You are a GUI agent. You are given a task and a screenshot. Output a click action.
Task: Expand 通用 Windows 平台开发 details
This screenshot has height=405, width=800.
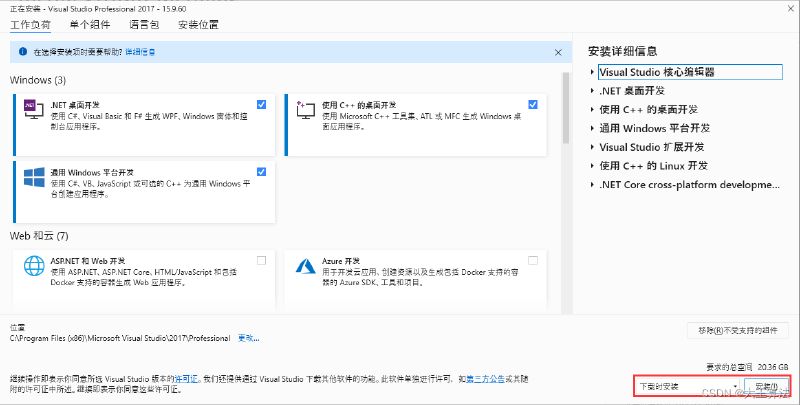click(x=592, y=128)
